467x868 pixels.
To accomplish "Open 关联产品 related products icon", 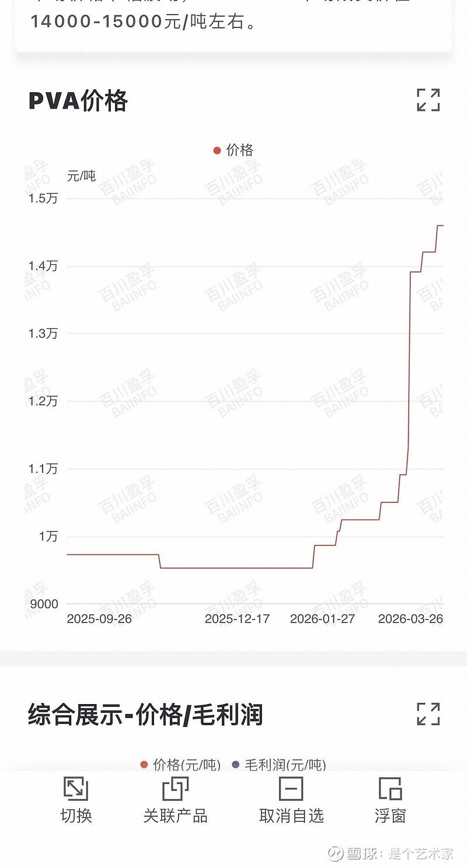I will tap(175, 789).
